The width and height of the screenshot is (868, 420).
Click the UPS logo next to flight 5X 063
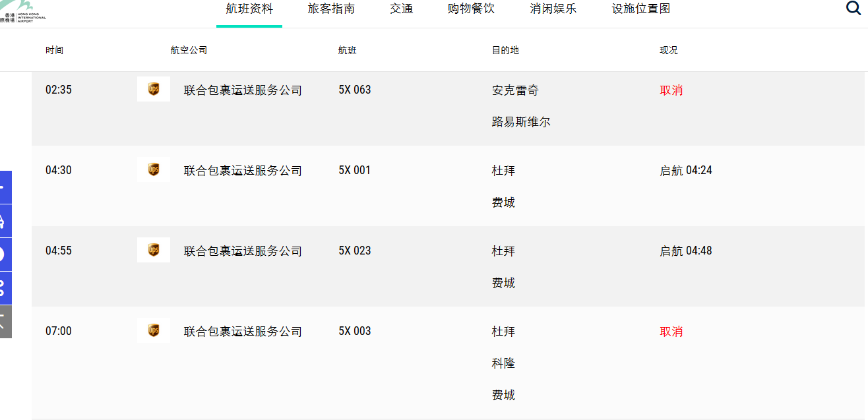153,89
